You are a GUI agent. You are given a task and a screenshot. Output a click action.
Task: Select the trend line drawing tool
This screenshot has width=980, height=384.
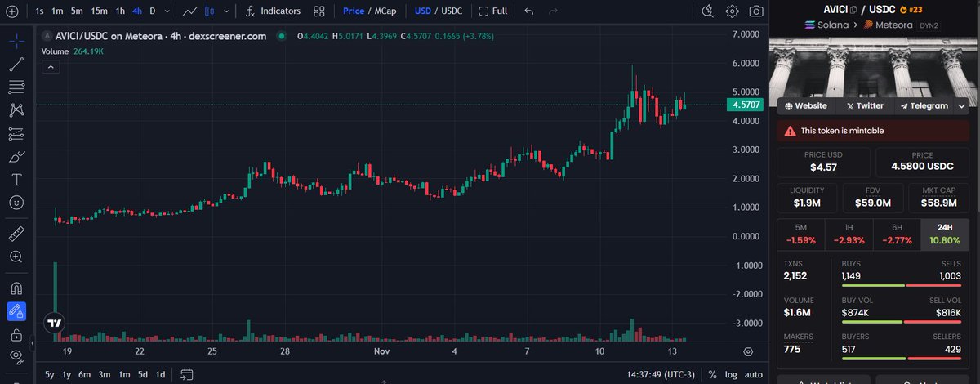coord(16,65)
